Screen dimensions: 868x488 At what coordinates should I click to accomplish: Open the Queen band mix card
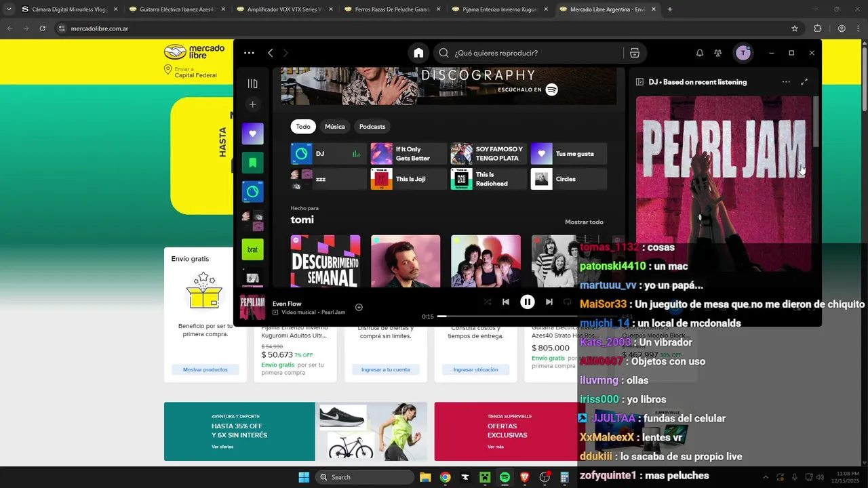486,262
